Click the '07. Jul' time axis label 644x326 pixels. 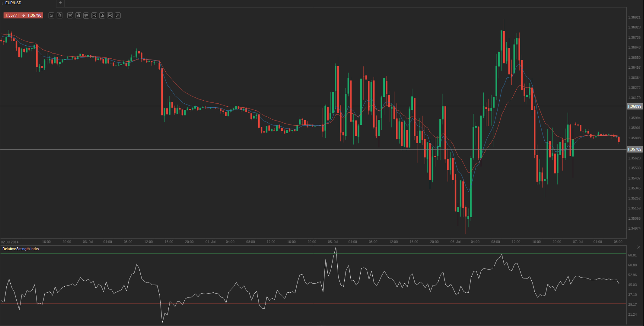(x=578, y=242)
